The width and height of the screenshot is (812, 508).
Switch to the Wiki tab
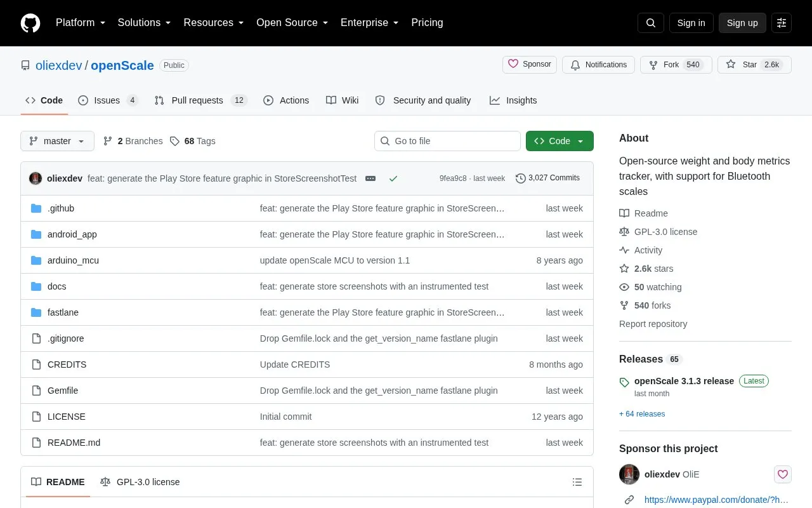coord(342,100)
